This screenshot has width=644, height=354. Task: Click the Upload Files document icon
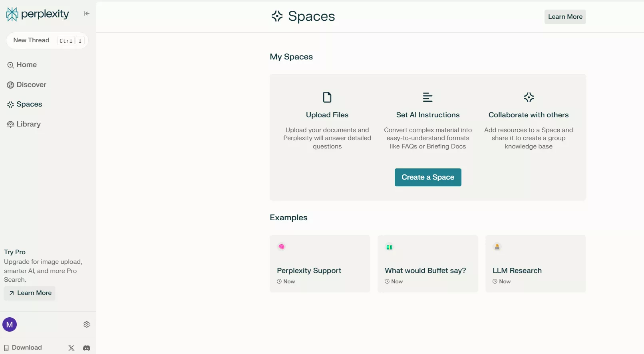tap(327, 97)
